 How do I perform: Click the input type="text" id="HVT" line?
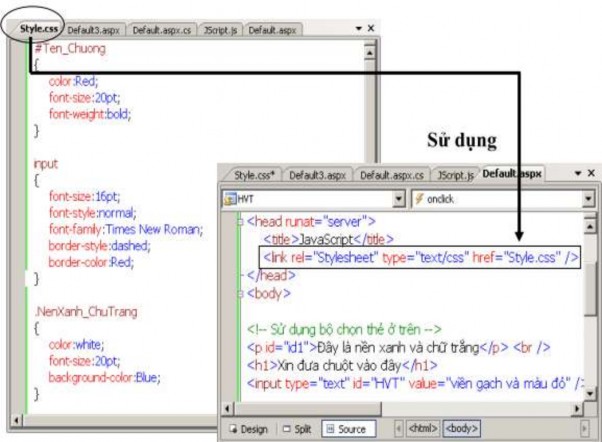(415, 383)
